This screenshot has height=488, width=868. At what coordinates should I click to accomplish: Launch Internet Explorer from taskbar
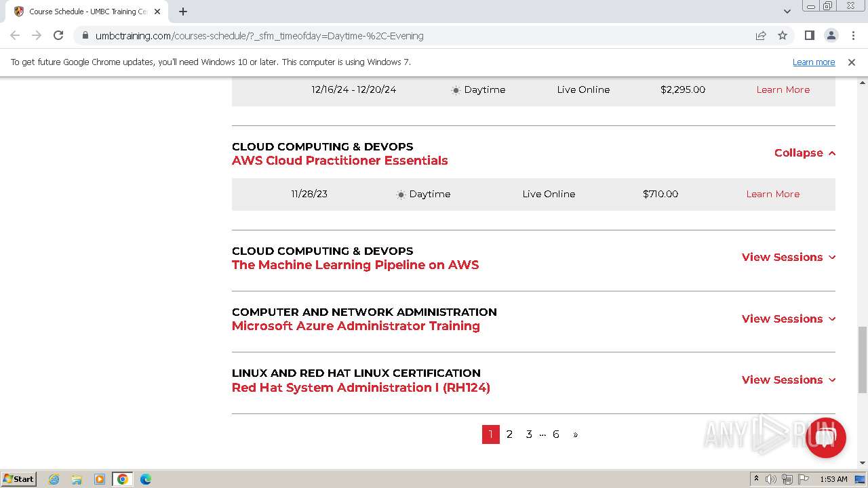54,479
